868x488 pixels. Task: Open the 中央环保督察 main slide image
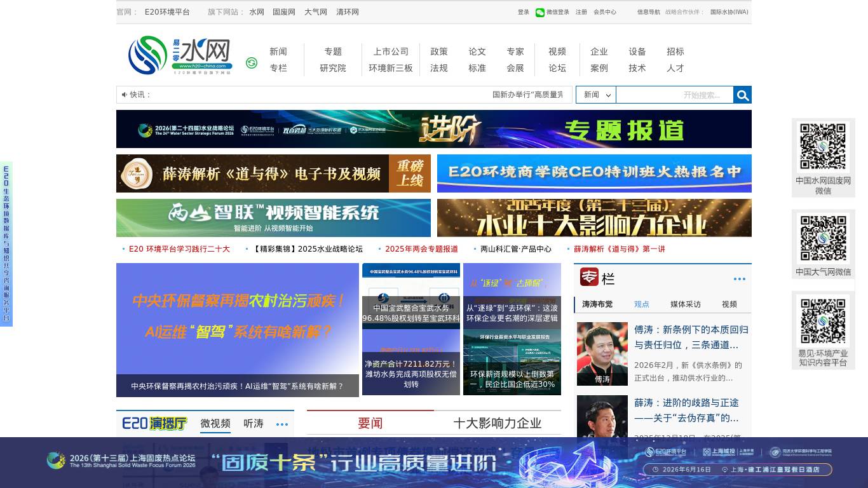coord(238,330)
